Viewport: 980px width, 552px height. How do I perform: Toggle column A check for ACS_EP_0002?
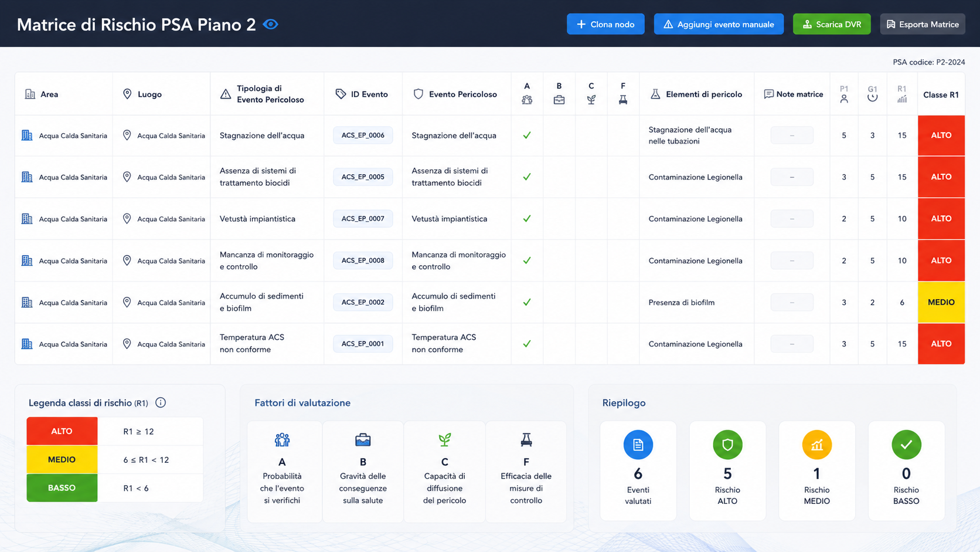pyautogui.click(x=527, y=302)
